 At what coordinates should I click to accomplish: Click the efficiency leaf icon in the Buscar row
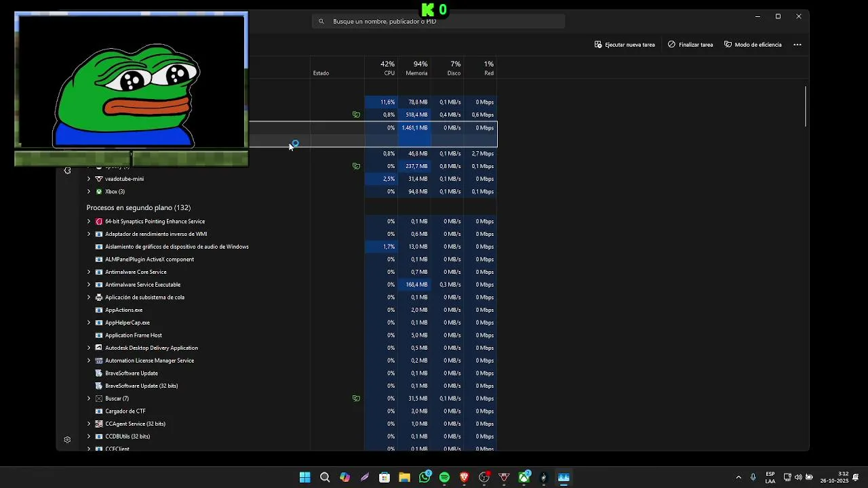point(356,399)
